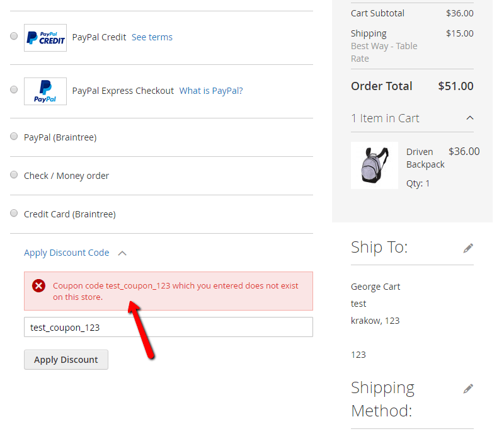Open the PayPal Credit See terms link
The width and height of the screenshot is (504, 441).
[x=152, y=37]
